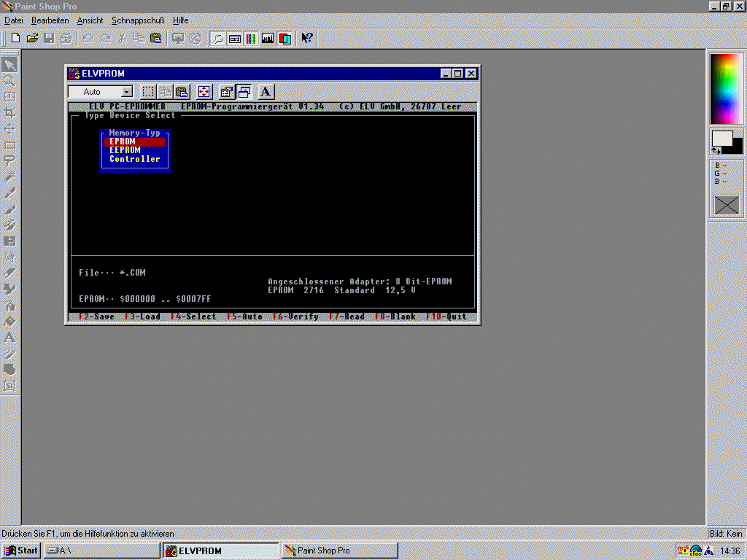This screenshot has height=560, width=747.
Task: Select the Flood Fill bucket tool
Action: (9, 322)
